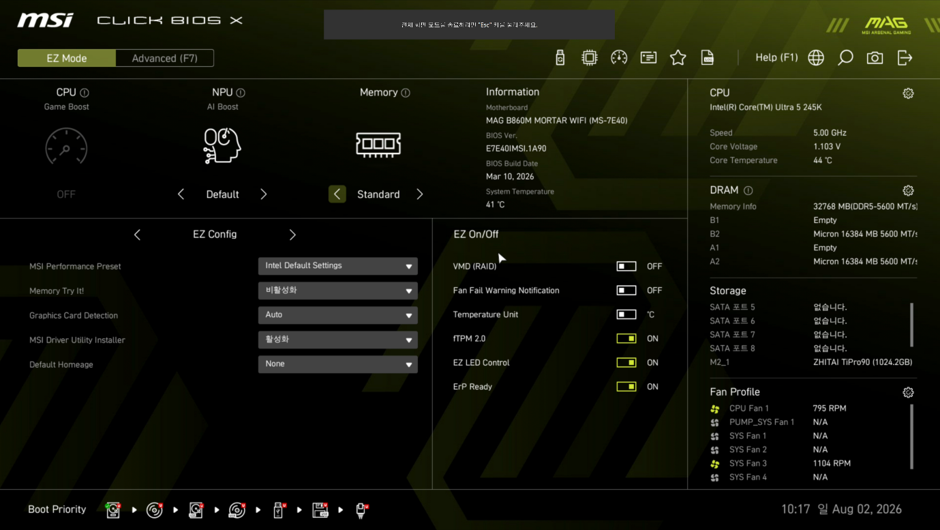Open MSI Driver Utility Installer dropdown
This screenshot has width=940, height=530.
click(x=338, y=339)
